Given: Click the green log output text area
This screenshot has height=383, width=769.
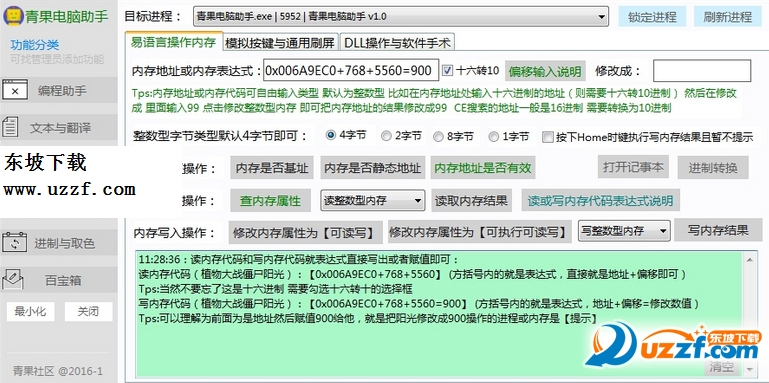Looking at the screenshot, I should [439, 313].
